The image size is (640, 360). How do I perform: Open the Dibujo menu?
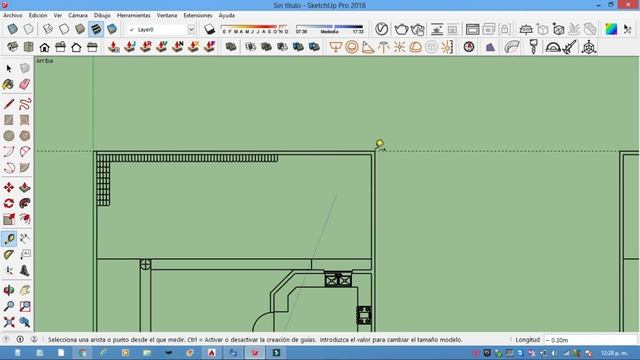[102, 15]
